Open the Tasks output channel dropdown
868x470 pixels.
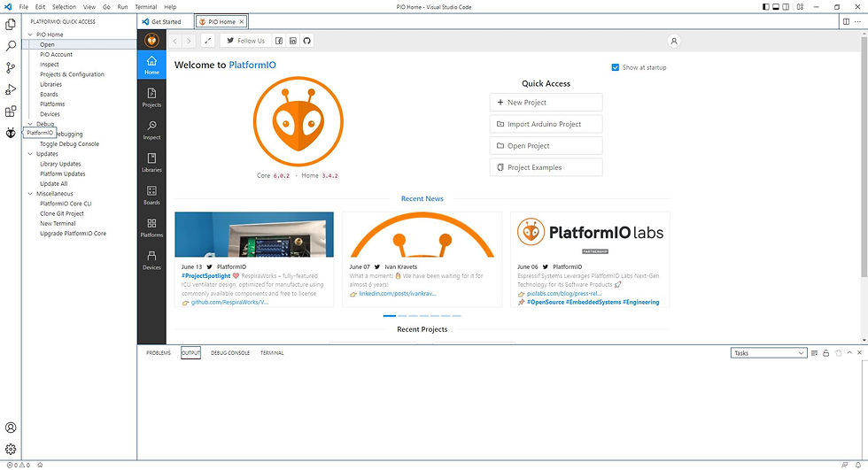coord(769,353)
